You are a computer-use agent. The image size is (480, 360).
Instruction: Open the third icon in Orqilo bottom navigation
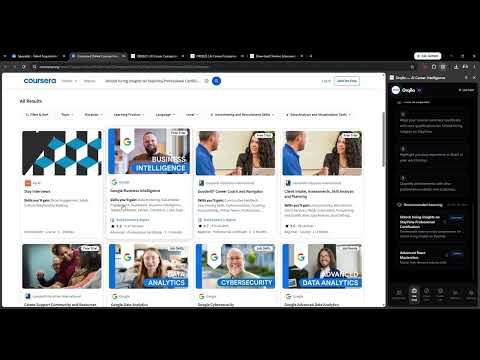[x=427, y=295]
